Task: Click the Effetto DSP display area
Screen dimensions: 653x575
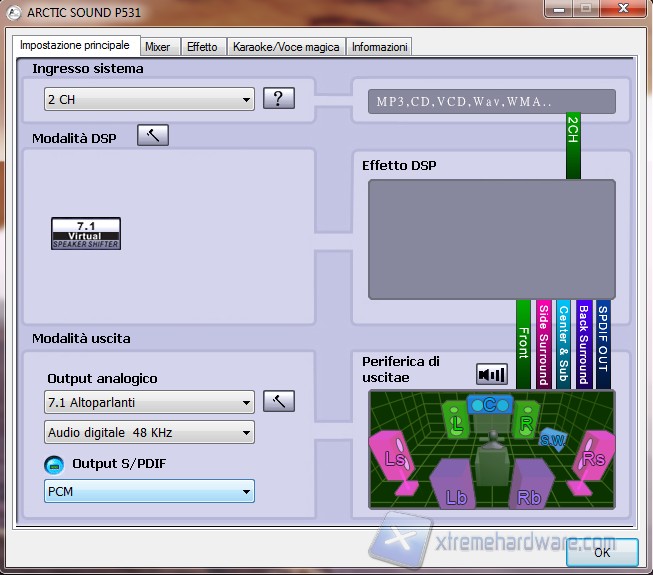Action: click(x=491, y=240)
